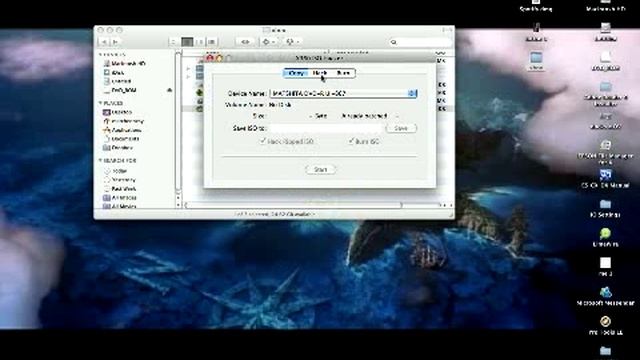This screenshot has width=640, height=360.
Task: Select iDisk in Finder sidebar
Action: click(114, 73)
